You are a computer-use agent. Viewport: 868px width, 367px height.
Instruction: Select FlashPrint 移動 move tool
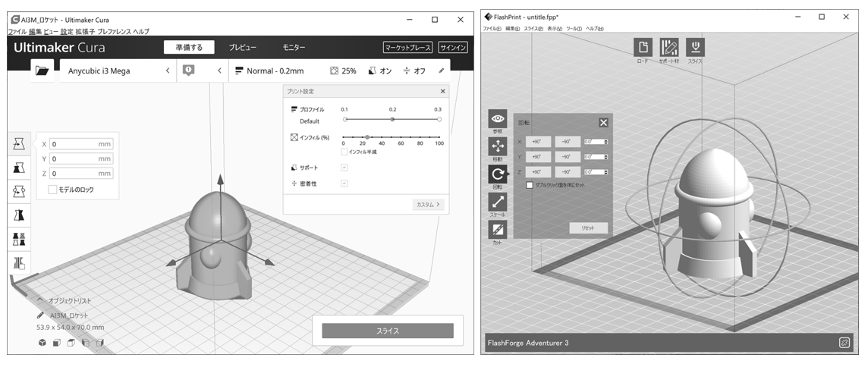click(498, 146)
